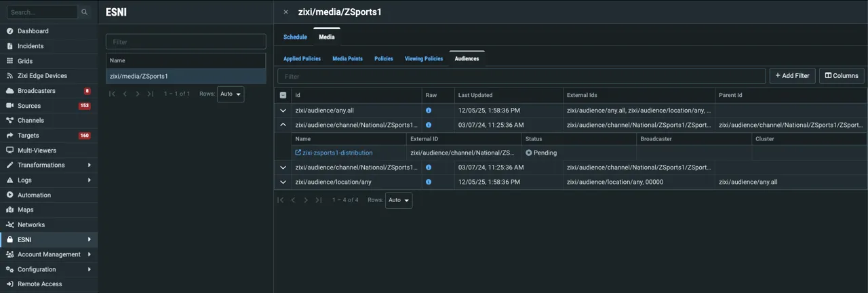Expand ESNI submenu in sidebar

(x=89, y=240)
